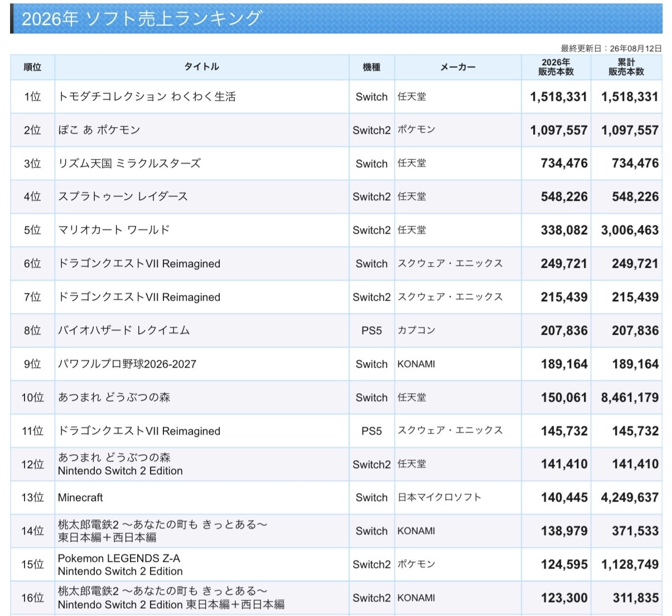This screenshot has width=672, height=616.
Task: Select the 2026年 販売本数 column header
Action: click(x=556, y=67)
